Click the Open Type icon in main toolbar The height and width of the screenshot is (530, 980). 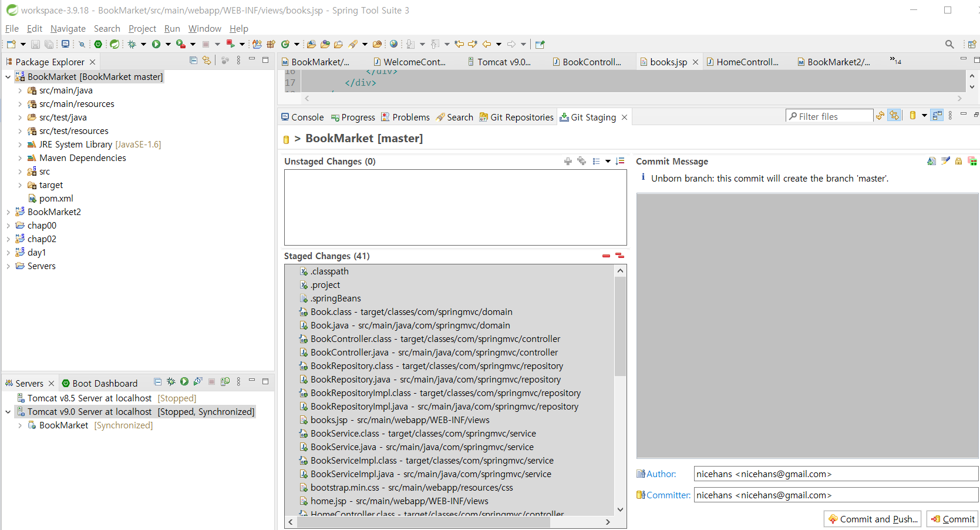click(325, 44)
